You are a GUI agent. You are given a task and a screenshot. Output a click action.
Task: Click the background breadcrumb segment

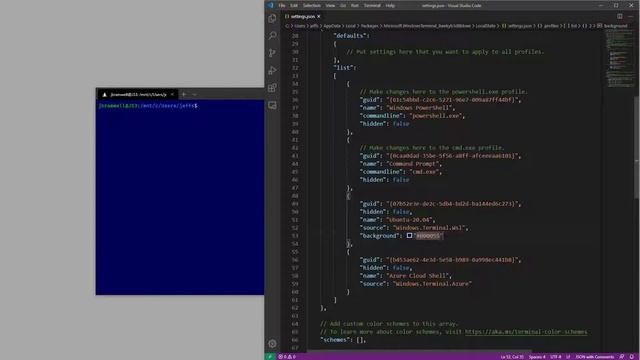(x=612, y=26)
